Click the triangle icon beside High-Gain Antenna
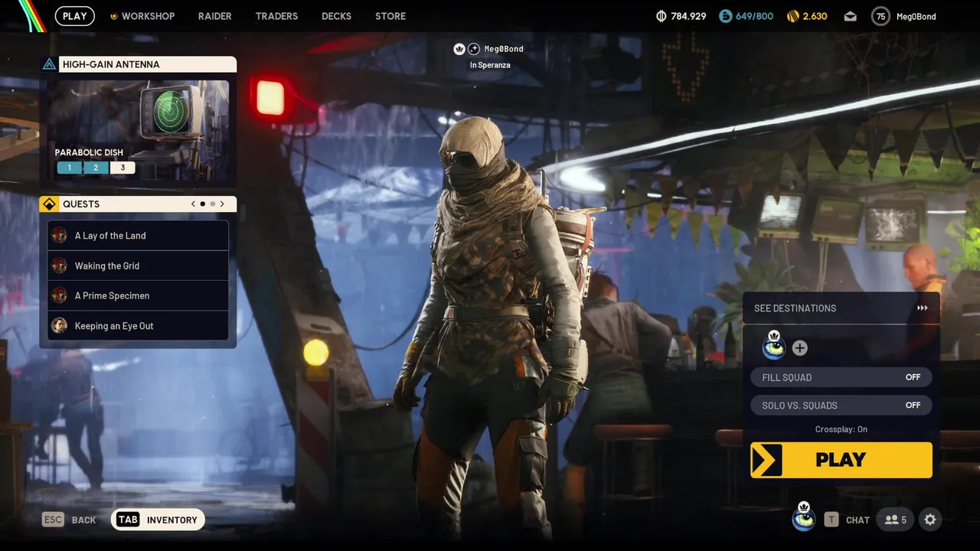The height and width of the screenshot is (551, 980). 49,64
